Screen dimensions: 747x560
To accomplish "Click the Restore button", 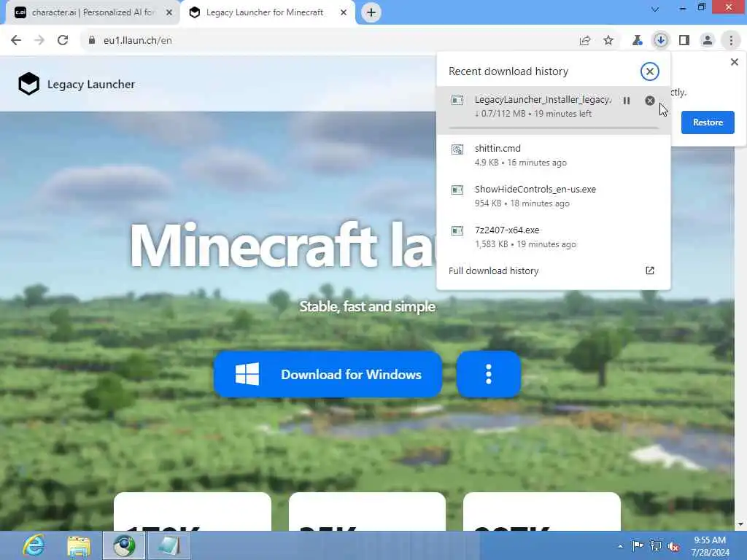I will (708, 122).
